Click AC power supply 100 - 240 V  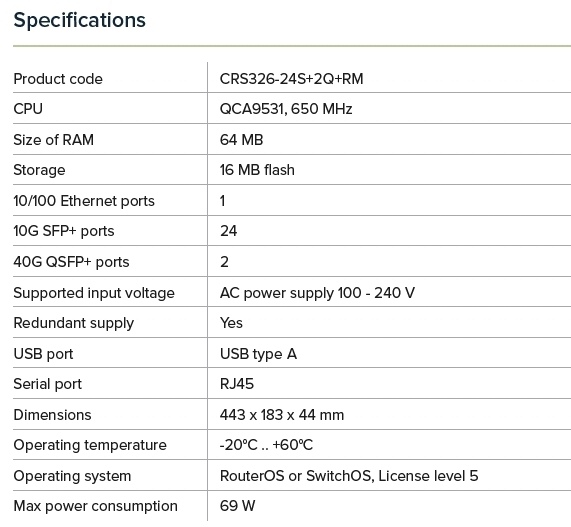317,293
